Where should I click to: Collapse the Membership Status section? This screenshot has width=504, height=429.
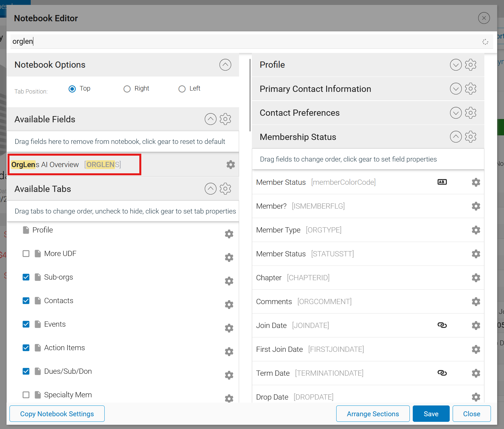(456, 137)
